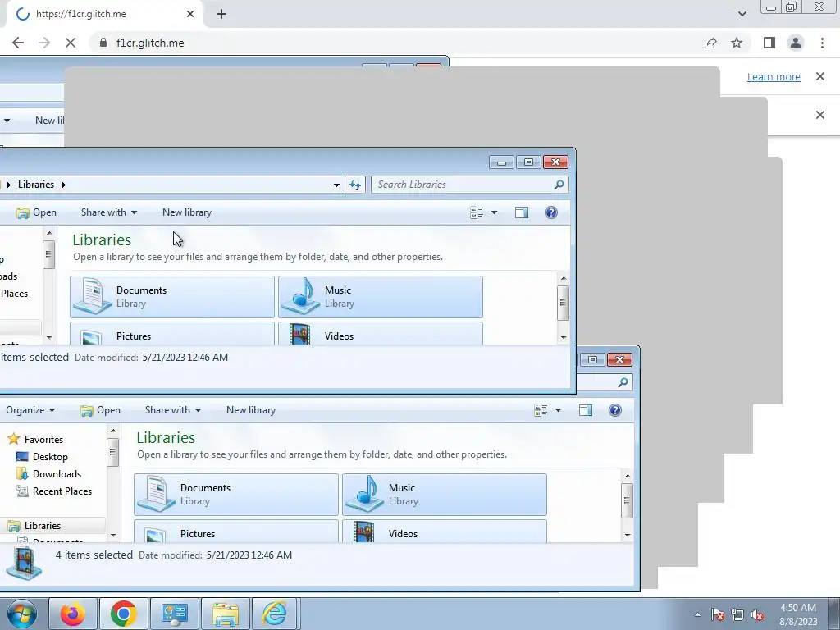
Task: Open Chrome side panel icon
Action: (x=769, y=43)
